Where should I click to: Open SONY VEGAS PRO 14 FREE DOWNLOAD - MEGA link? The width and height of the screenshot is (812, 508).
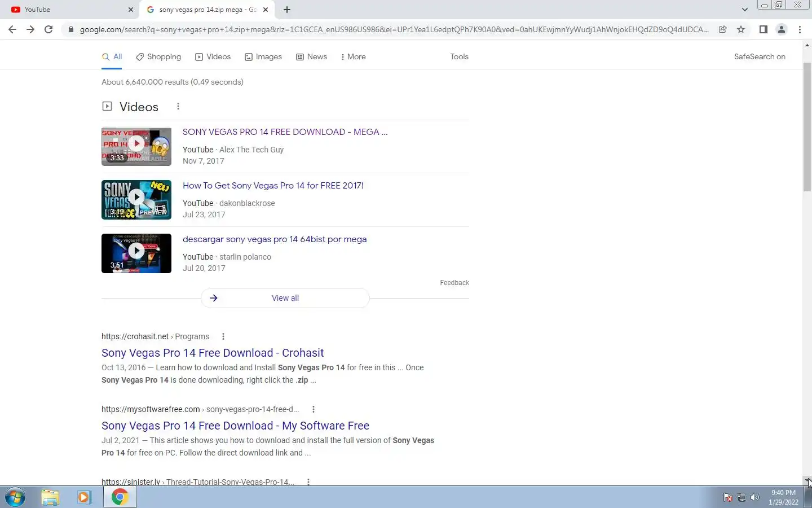tap(285, 132)
